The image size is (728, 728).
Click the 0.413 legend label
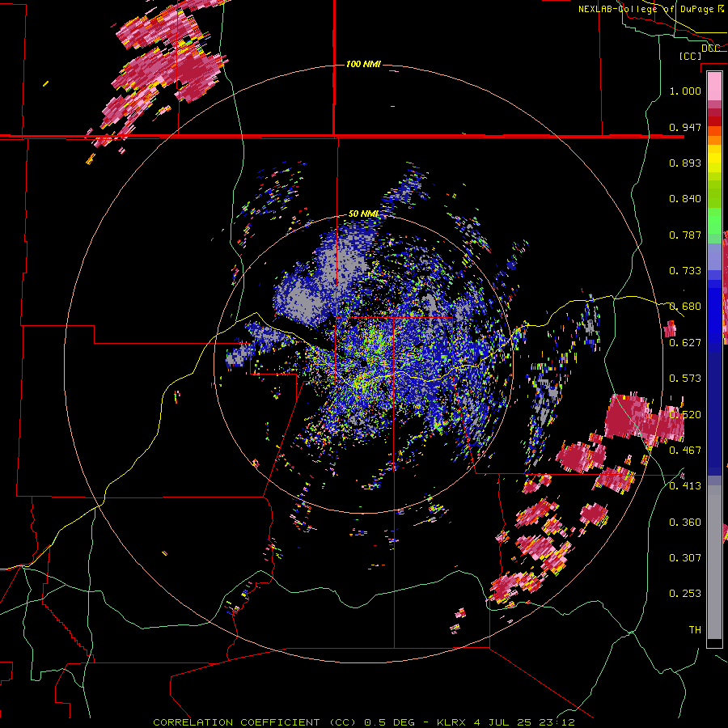pyautogui.click(x=685, y=486)
